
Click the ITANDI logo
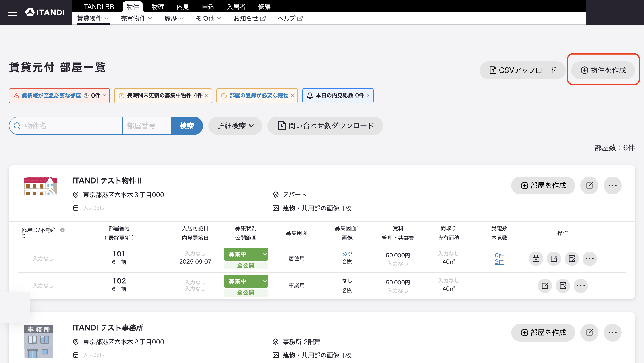coord(45,12)
